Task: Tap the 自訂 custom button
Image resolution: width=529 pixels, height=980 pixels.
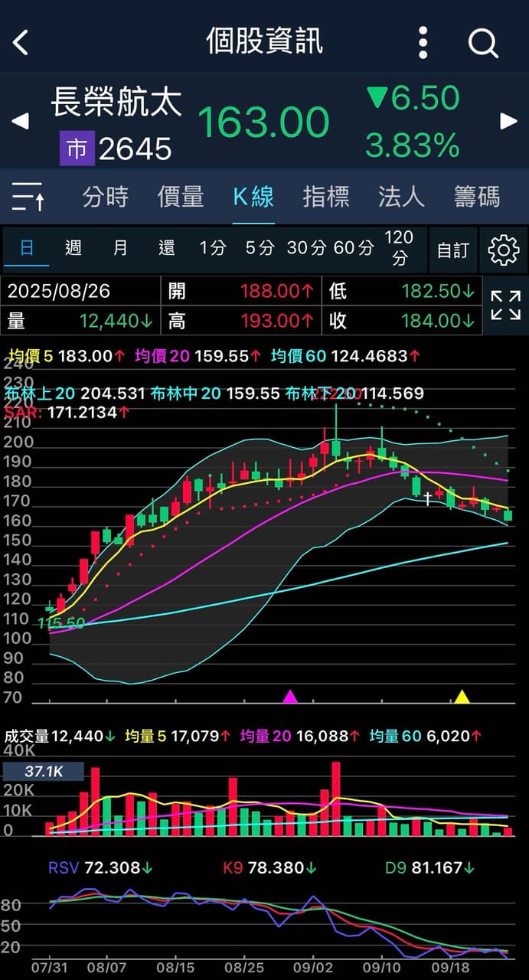Action: (452, 250)
